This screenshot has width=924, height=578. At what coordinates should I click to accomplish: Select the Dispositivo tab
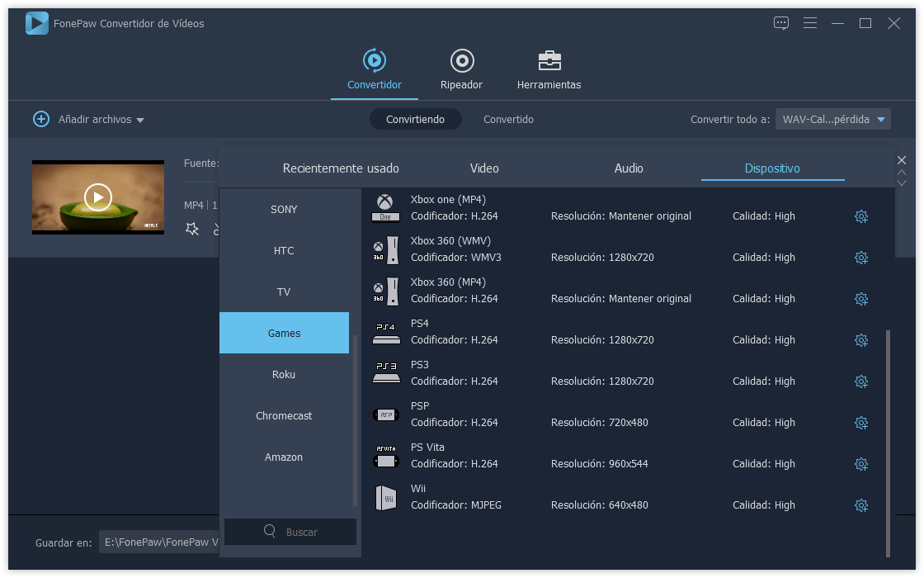pyautogui.click(x=772, y=168)
